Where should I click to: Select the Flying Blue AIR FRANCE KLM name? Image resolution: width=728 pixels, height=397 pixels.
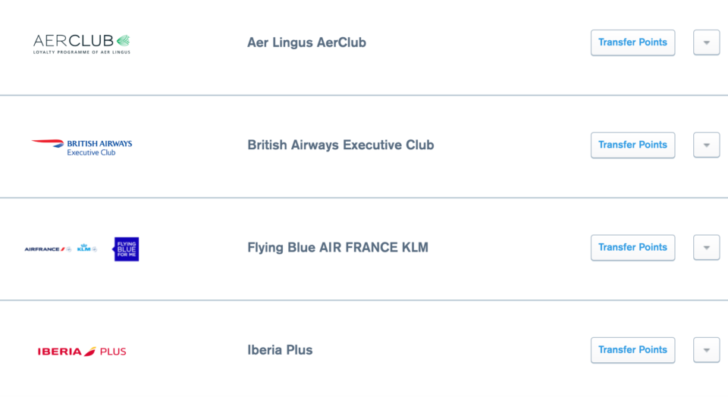338,247
